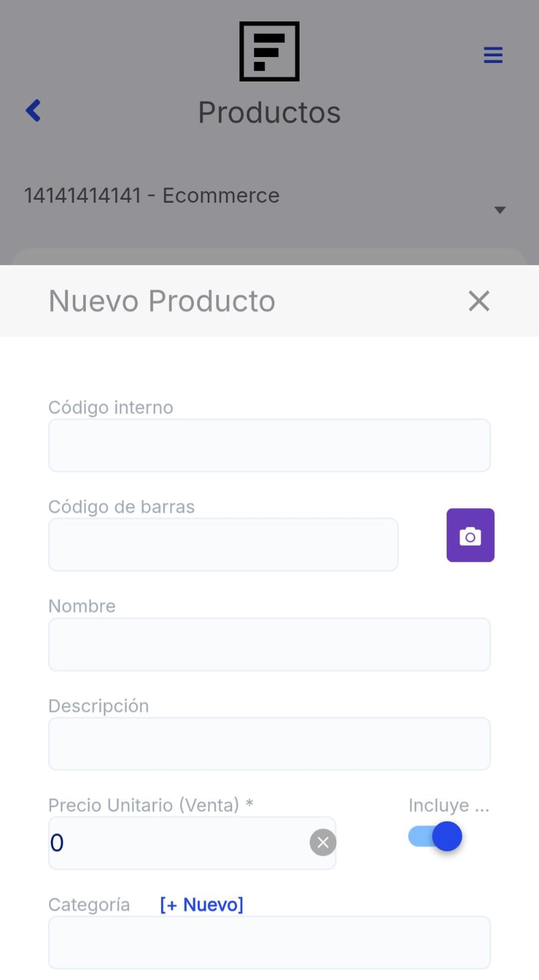Image resolution: width=539 pixels, height=980 pixels.
Task: Focus the Descripción input box
Action: coord(269,744)
